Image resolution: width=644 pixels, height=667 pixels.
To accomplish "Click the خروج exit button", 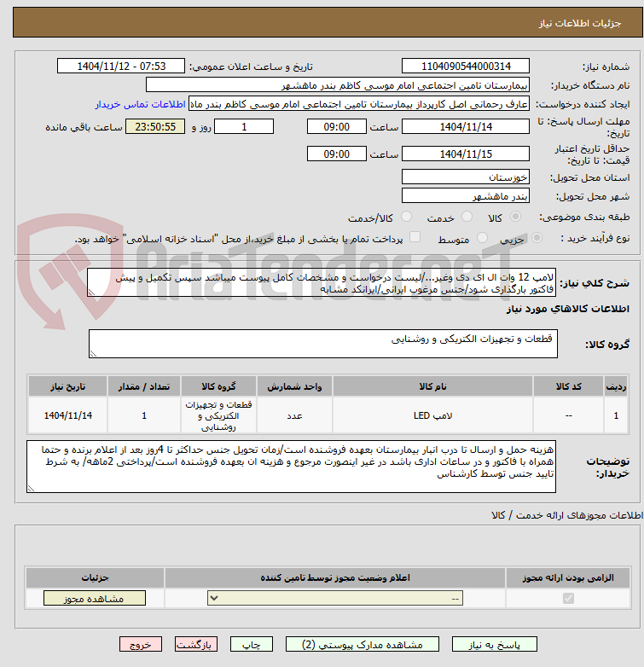I will pos(141,645).
